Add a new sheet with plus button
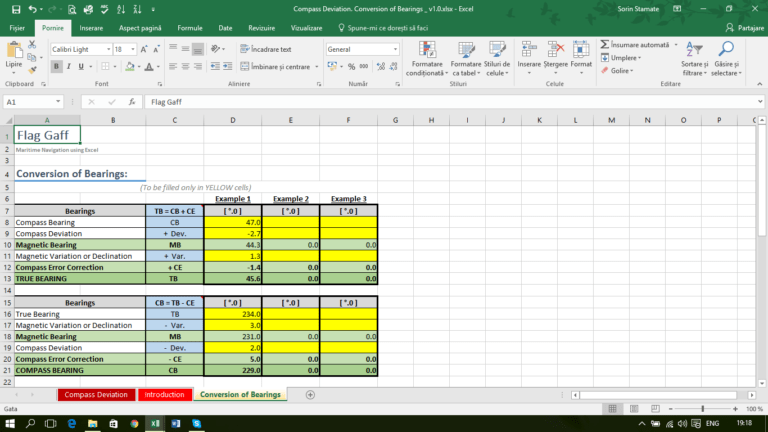 [310, 395]
